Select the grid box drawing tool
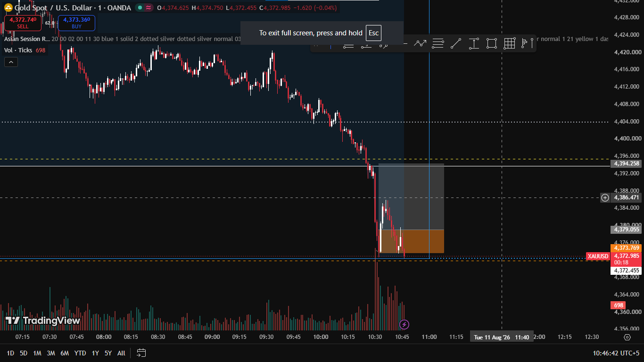The width and height of the screenshot is (644, 362). [510, 43]
